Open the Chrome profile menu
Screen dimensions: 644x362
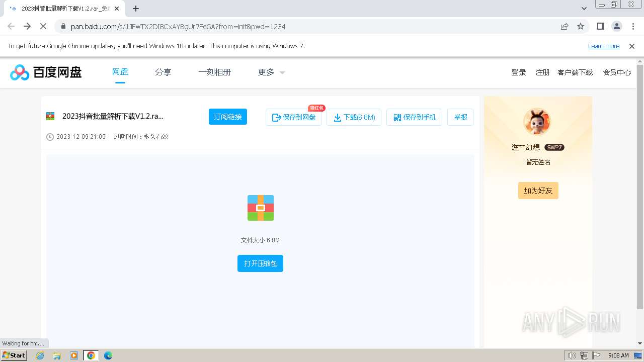616,26
